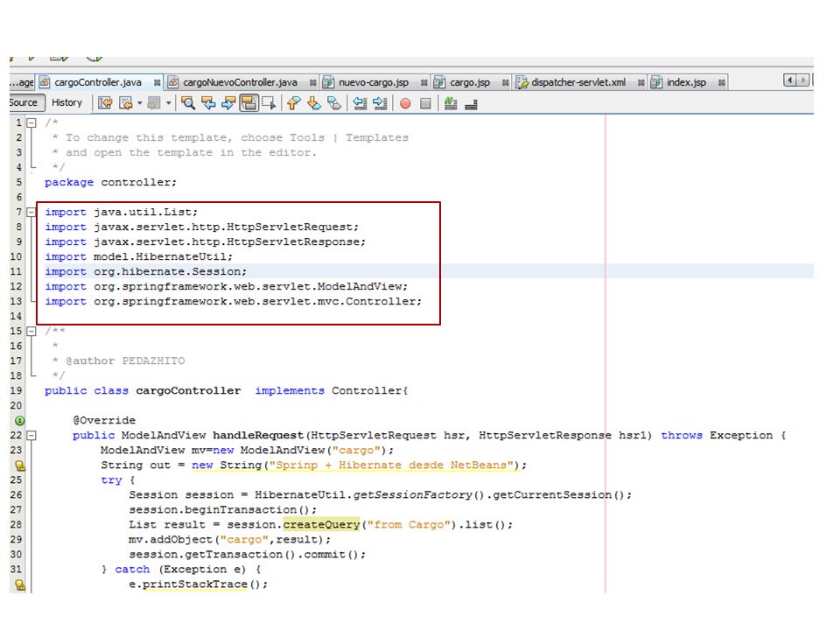
Task: Close the nuevo-cargo.jsp tab
Action: point(423,83)
